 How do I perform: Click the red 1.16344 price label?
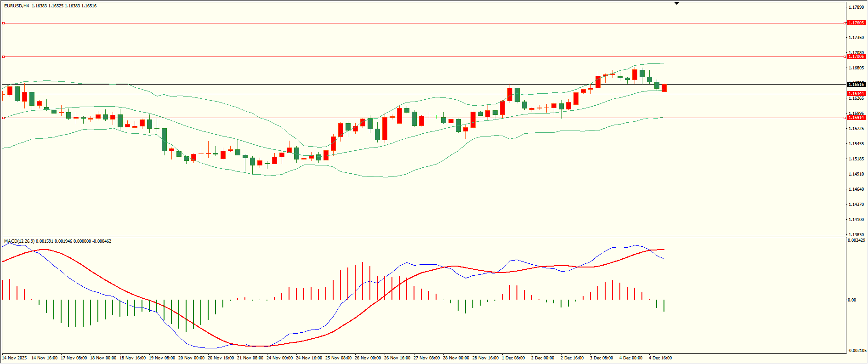(856, 94)
